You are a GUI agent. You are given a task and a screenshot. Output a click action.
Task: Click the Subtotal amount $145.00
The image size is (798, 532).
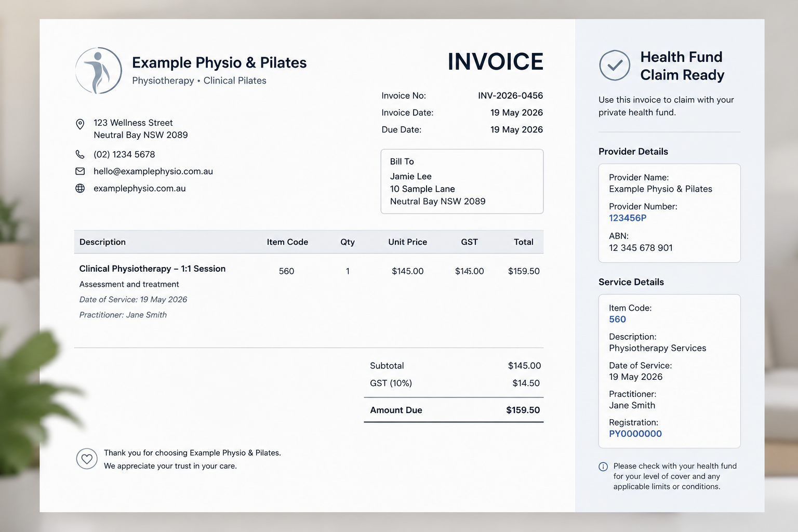(x=524, y=366)
